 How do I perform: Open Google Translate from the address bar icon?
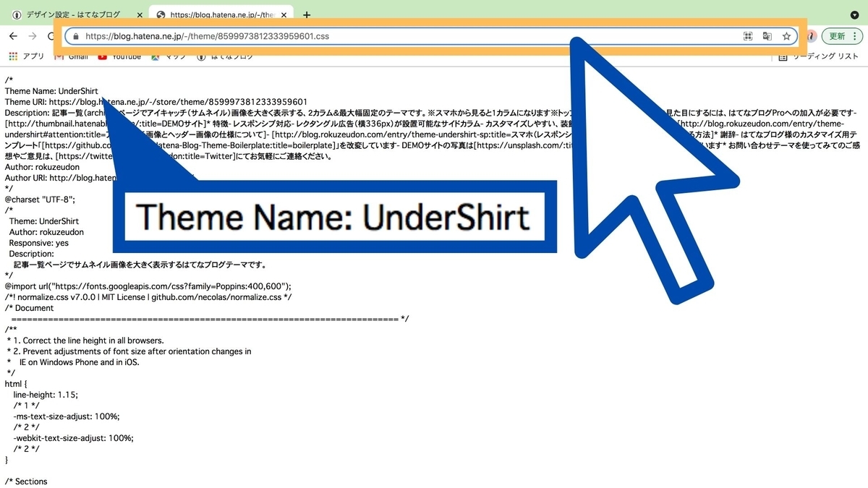767,35
